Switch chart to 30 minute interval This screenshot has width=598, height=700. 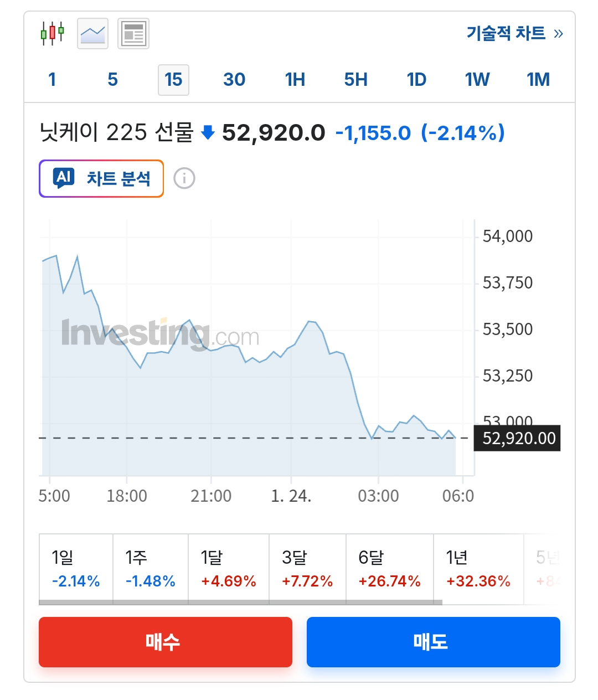click(x=234, y=80)
